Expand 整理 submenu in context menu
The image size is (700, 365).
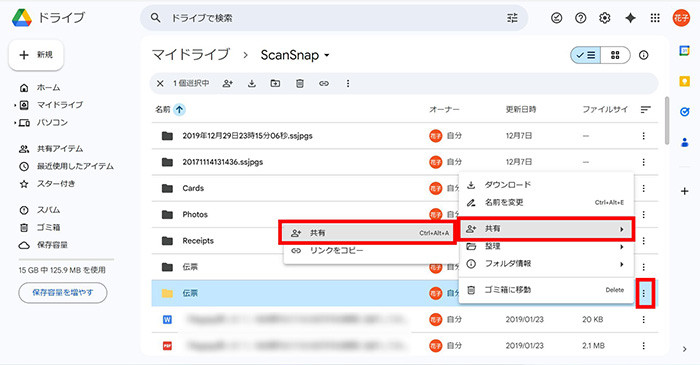pos(546,246)
